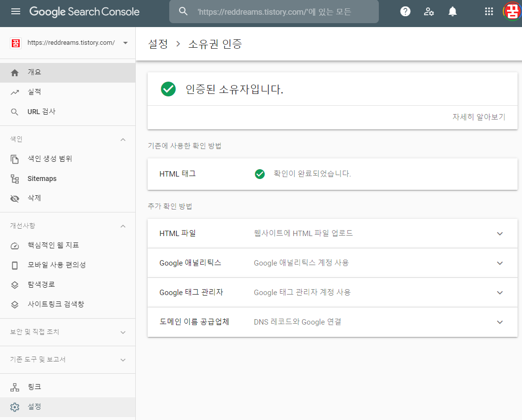Open the property selector dropdown arrow
Image resolution: width=522 pixels, height=420 pixels.
point(125,43)
